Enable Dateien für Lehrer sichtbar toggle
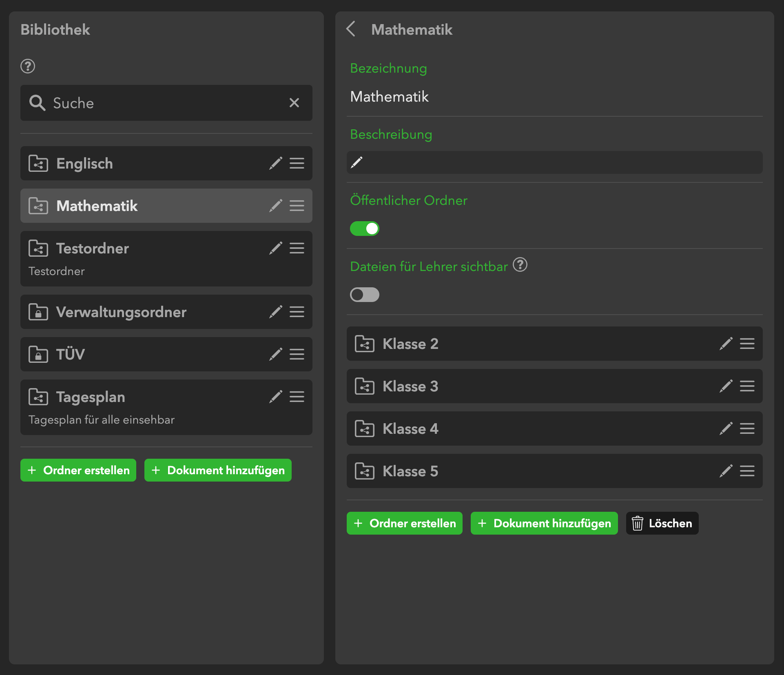Viewport: 784px width, 675px height. point(365,295)
